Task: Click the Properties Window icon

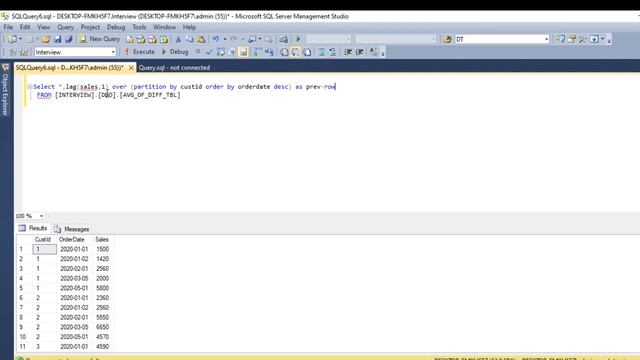Action: 571,39
